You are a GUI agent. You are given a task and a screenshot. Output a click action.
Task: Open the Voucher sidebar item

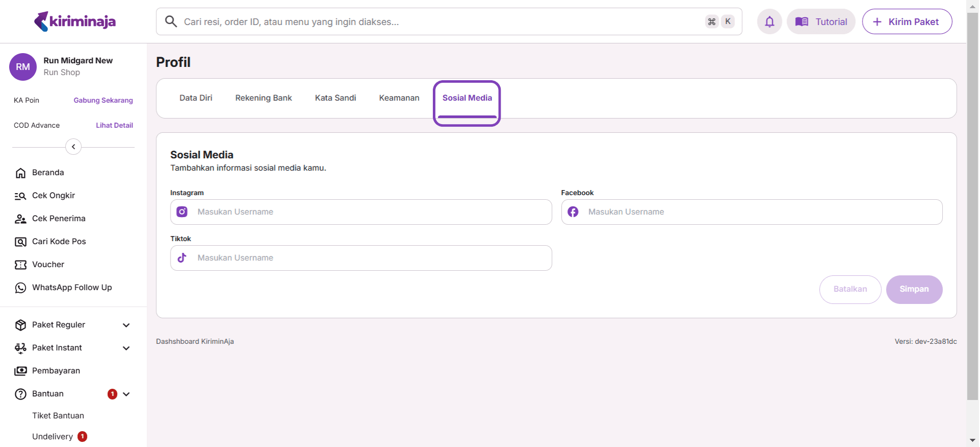[48, 265]
